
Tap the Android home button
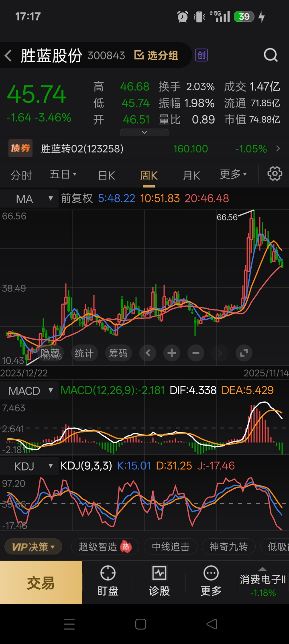(x=140, y=624)
